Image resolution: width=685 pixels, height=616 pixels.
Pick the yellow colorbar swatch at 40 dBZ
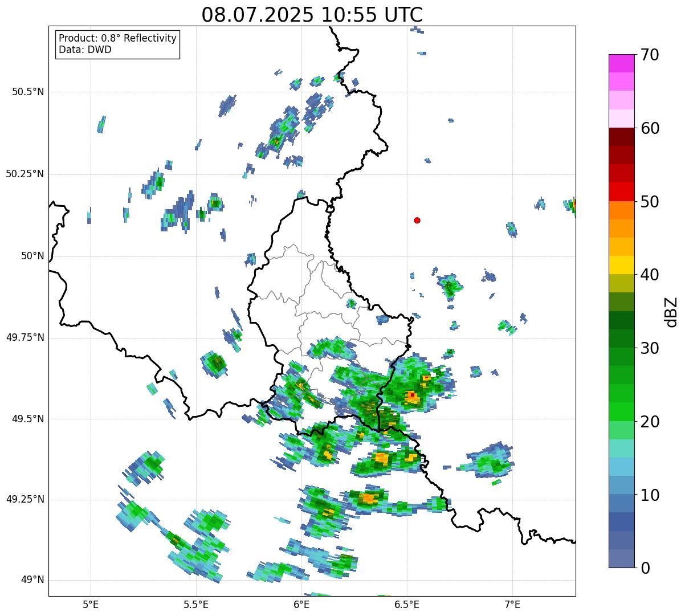pos(621,266)
